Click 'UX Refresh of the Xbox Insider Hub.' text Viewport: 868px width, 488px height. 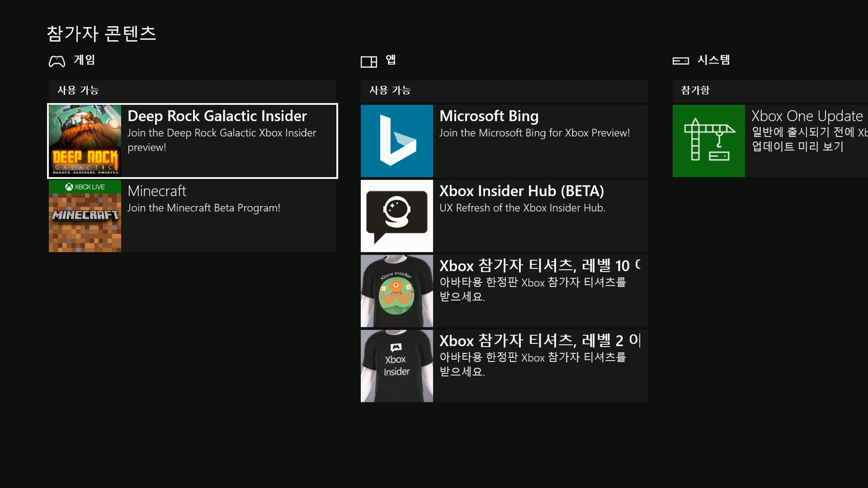[522, 208]
